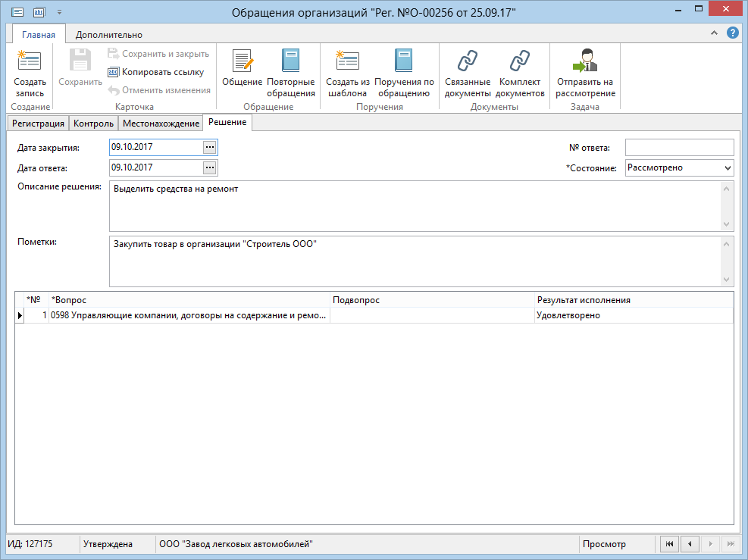The height and width of the screenshot is (560, 748).
Task: Open Общение in the ribbon
Action: 242,61
